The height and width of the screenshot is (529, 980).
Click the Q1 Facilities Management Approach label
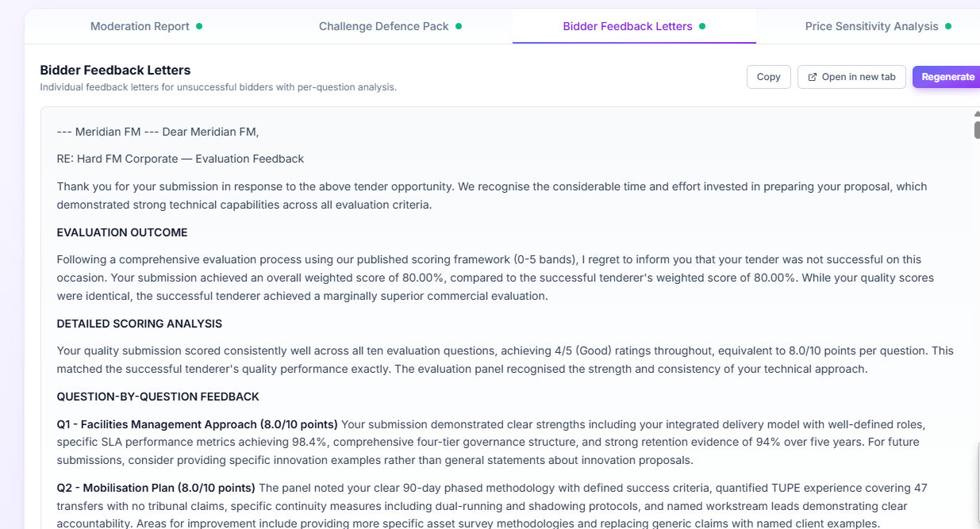(x=197, y=424)
